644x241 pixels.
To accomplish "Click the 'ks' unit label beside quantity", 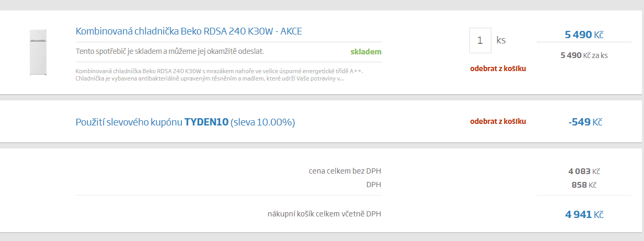I will click(x=501, y=40).
